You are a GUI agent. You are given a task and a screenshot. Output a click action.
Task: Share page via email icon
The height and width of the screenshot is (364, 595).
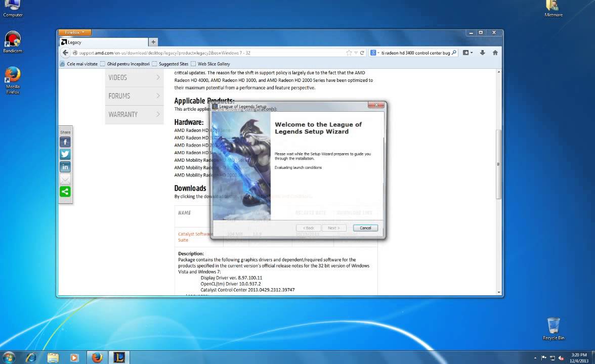tap(65, 179)
